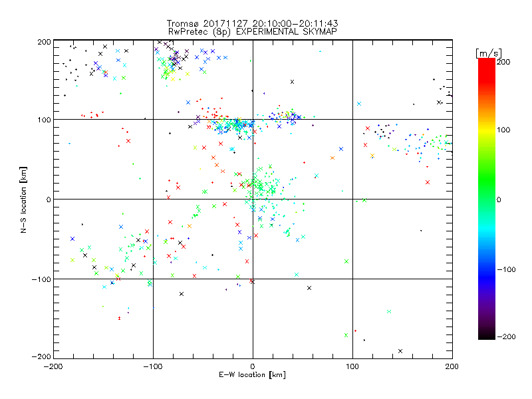Click the '[m/s]' colorbar unit label
The height and width of the screenshot is (399, 532).
[489, 53]
